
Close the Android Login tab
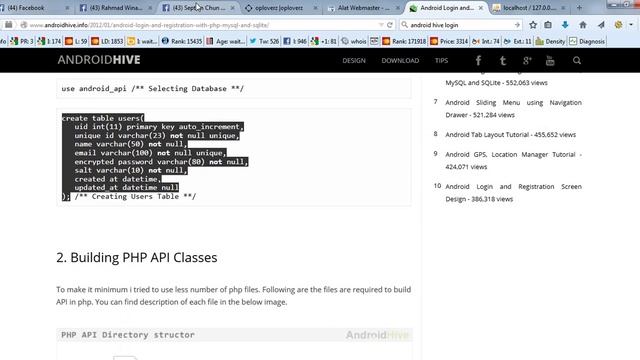click(x=481, y=8)
